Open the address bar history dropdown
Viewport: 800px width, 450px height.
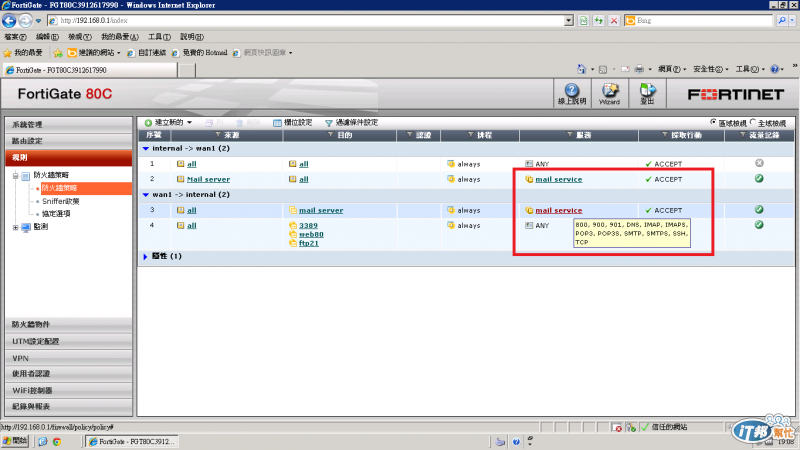tap(569, 20)
